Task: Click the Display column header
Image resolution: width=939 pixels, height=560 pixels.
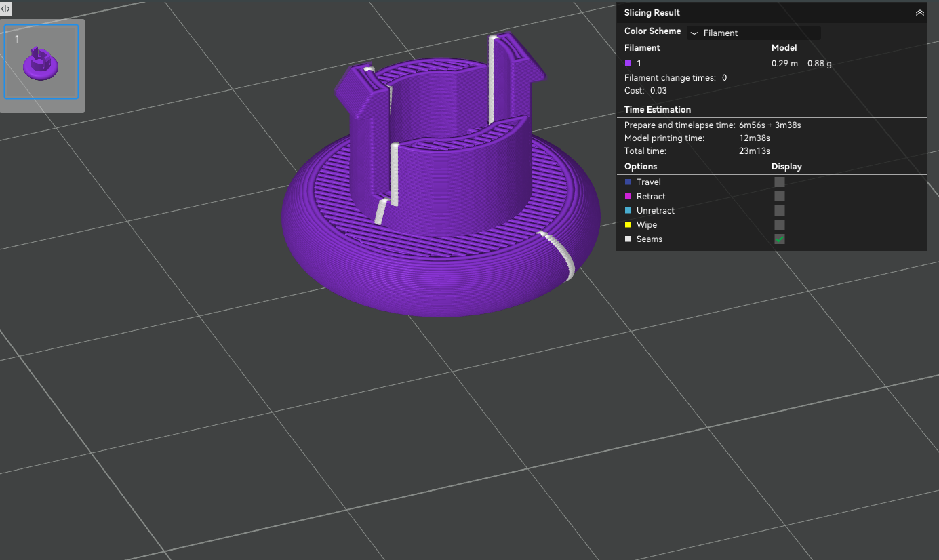Action: 786,167
